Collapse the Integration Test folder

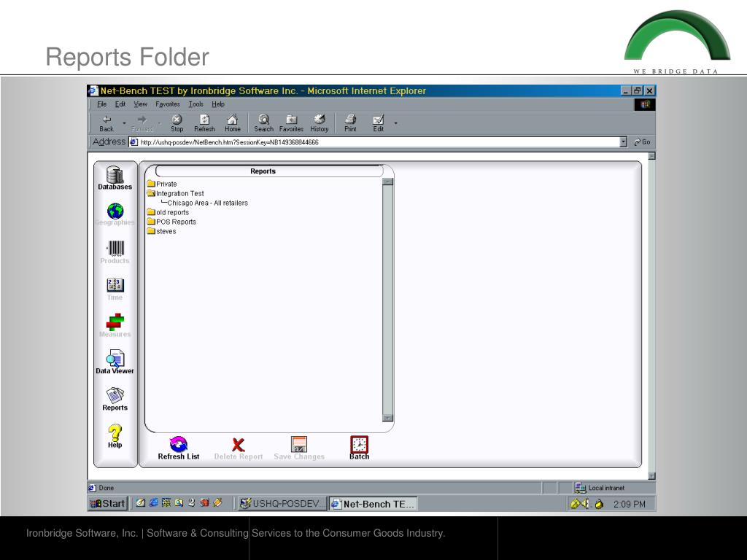175,193
